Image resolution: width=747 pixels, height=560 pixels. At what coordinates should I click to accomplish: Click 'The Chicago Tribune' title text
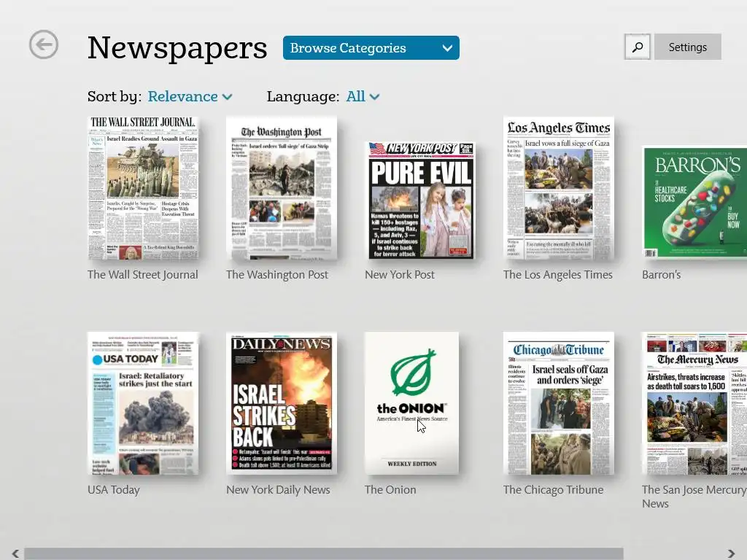pyautogui.click(x=553, y=490)
